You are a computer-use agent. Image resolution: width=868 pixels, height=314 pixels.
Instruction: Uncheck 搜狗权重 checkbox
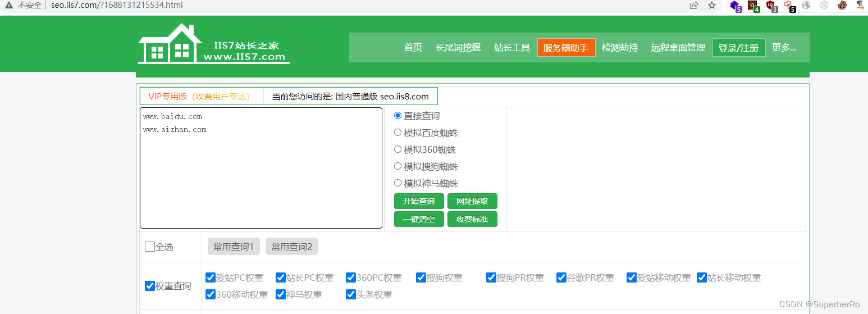tap(421, 277)
